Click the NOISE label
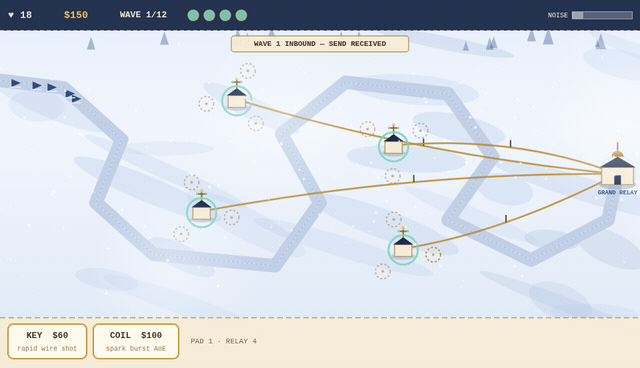 point(558,15)
